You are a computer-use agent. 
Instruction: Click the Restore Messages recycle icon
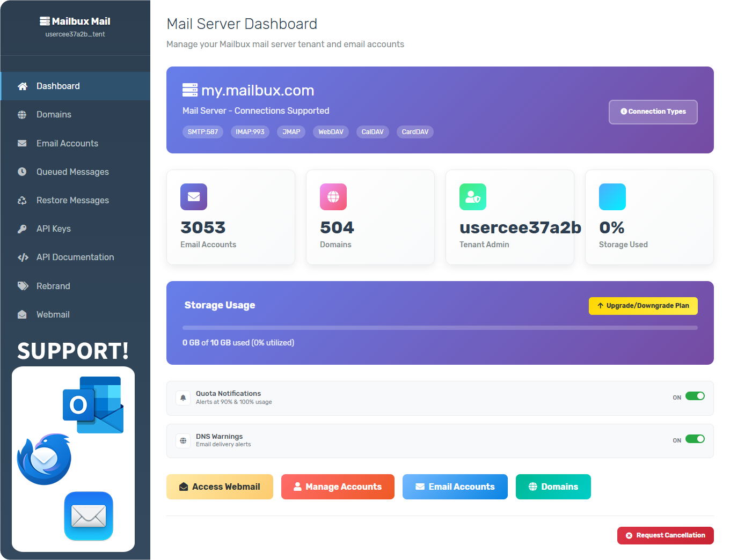[x=22, y=200]
